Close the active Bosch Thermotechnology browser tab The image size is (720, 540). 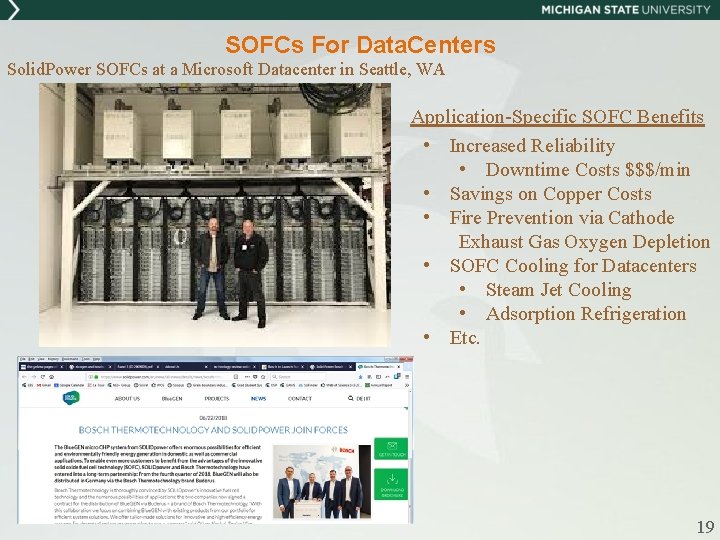point(399,367)
